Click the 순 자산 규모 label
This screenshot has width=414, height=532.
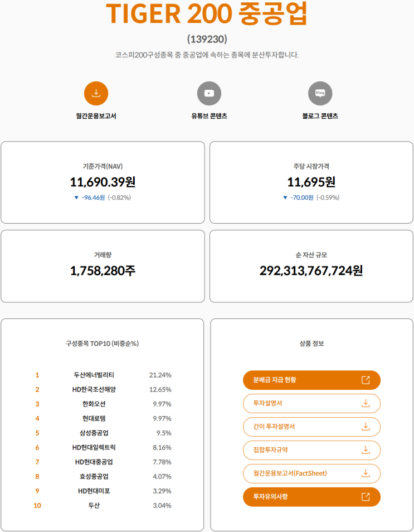click(311, 255)
